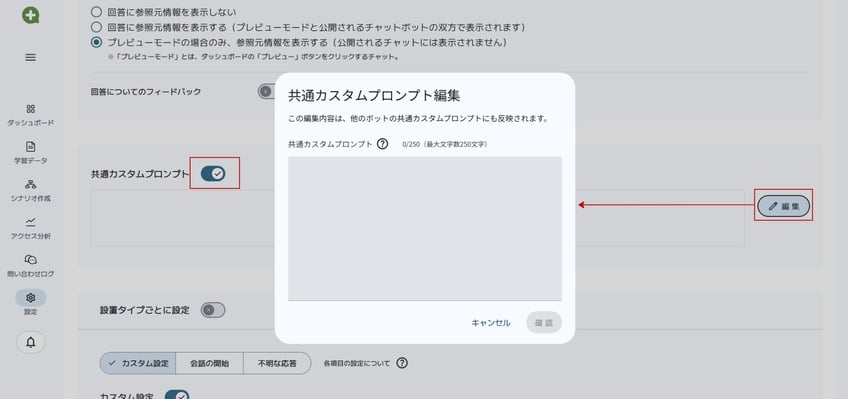This screenshot has height=399, width=848.
Task: Click into the 共通カスタムプロンプト text area
Action: [x=425, y=228]
